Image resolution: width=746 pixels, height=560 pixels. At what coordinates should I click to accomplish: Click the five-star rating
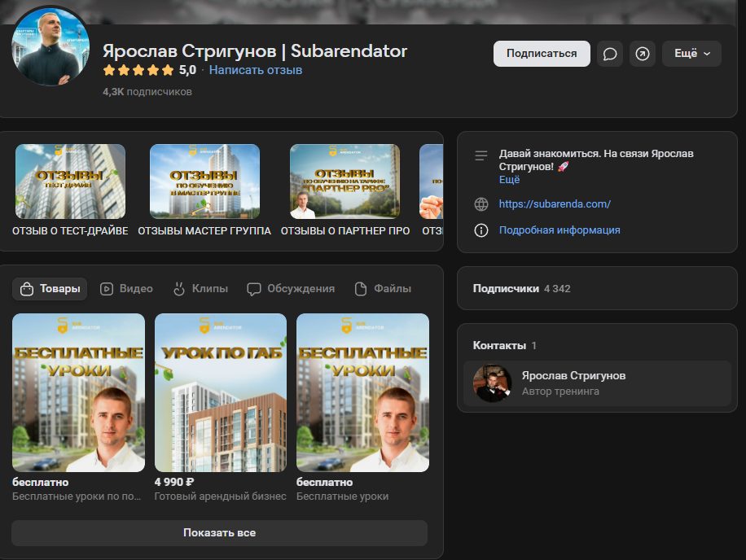[138, 71]
